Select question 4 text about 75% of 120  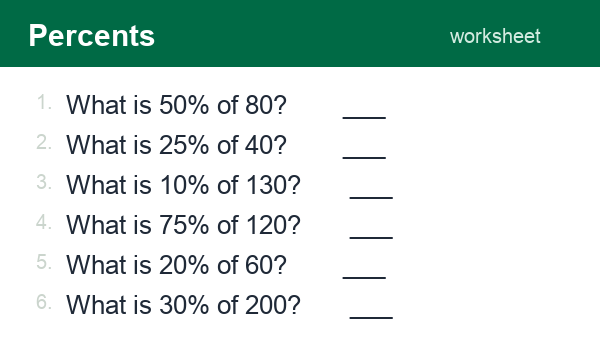coord(183,225)
